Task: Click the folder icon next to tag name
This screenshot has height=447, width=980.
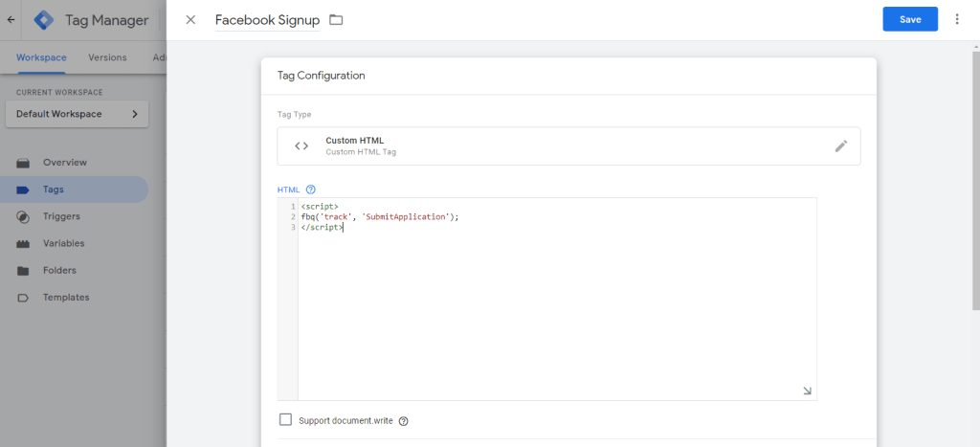Action: [x=336, y=20]
